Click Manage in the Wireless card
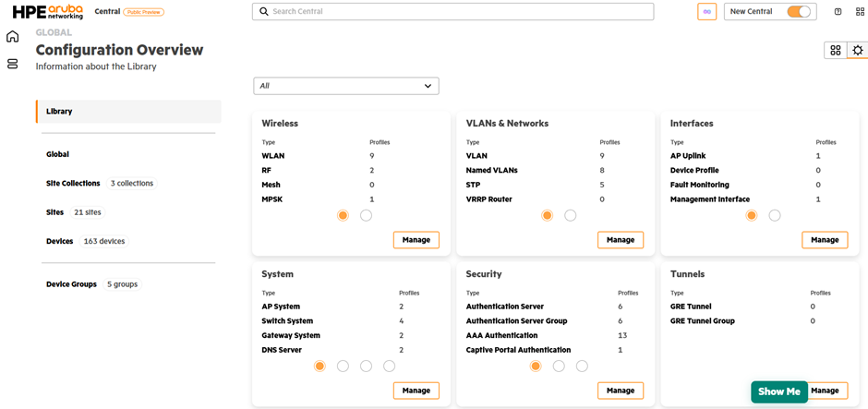 point(416,240)
